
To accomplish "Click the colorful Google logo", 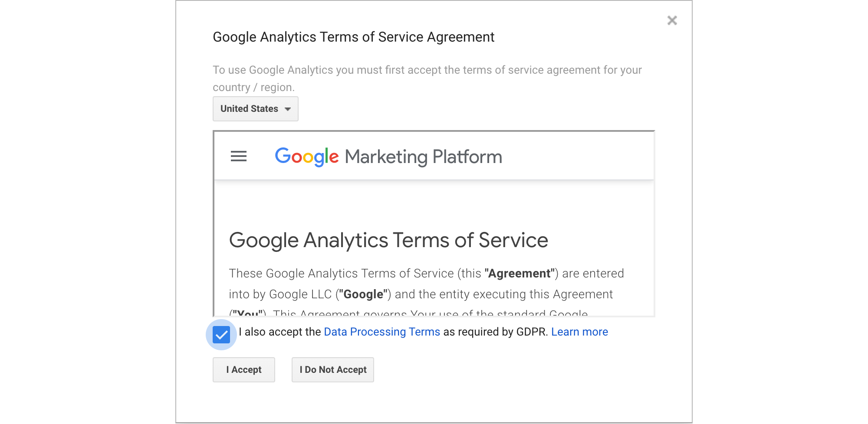I will [306, 157].
